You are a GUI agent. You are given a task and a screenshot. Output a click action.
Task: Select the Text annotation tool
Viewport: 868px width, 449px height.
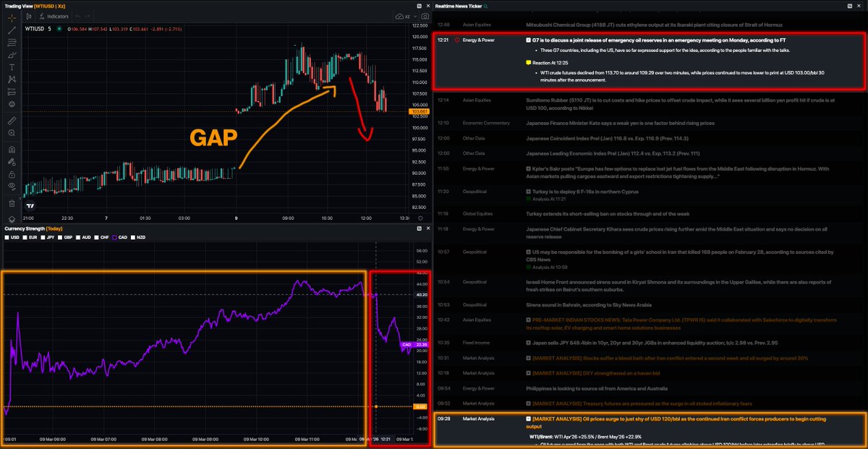point(12,67)
